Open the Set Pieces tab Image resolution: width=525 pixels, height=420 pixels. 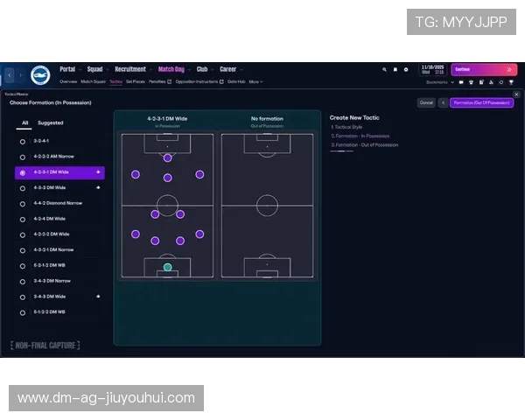click(135, 81)
